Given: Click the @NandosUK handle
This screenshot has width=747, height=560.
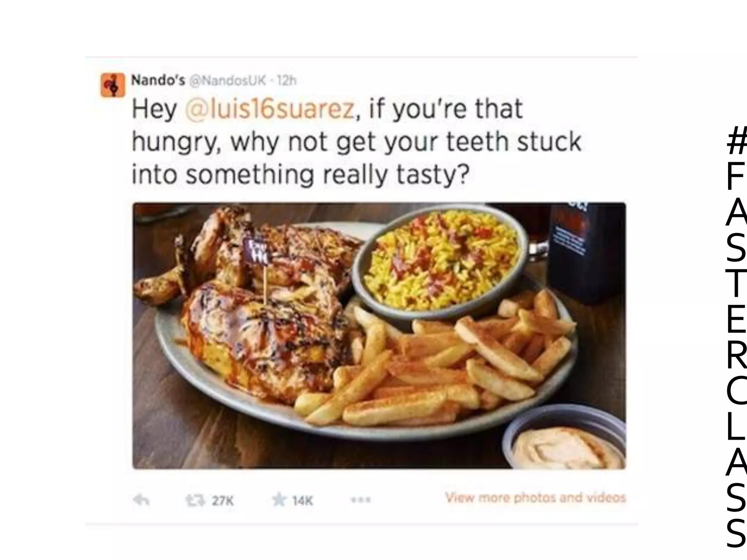Looking at the screenshot, I should pos(228,80).
